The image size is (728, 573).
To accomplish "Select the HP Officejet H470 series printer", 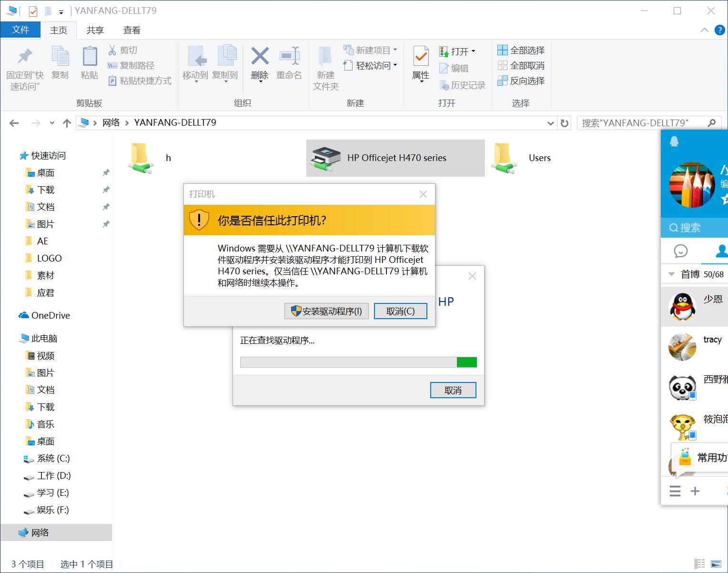I will [x=395, y=158].
